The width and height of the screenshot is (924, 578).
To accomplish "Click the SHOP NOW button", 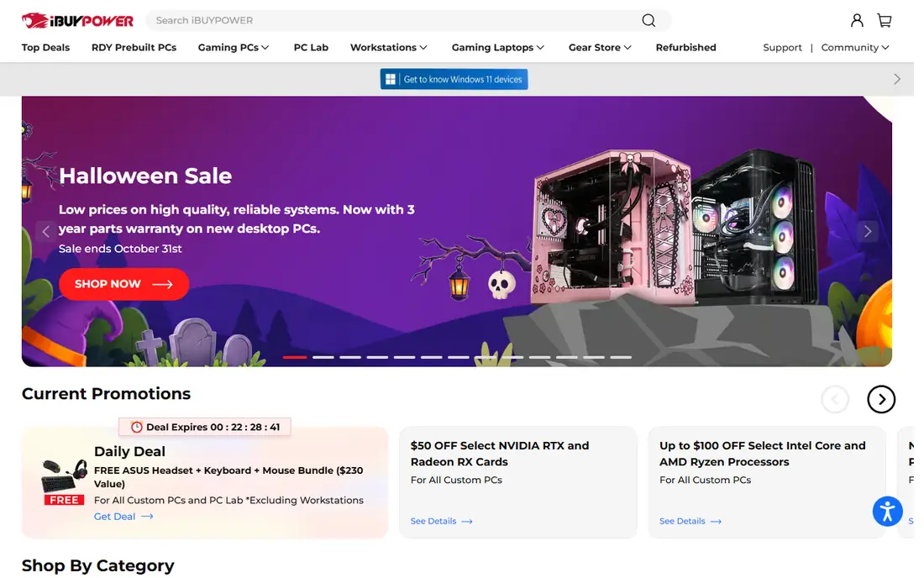I will pos(123,285).
